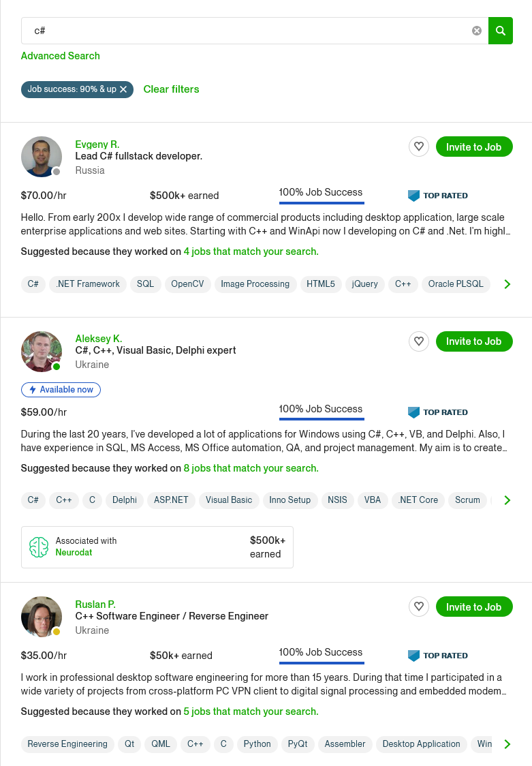Click the Top Rated badge on Evgeny R.
Image resolution: width=532 pixels, height=766 pixels.
438,196
